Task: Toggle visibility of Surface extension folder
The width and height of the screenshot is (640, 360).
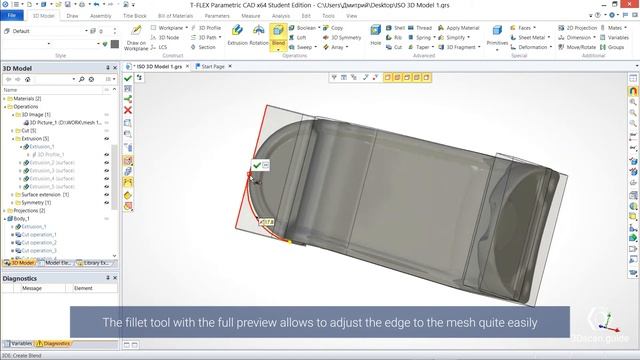Action: pyautogui.click(x=107, y=195)
